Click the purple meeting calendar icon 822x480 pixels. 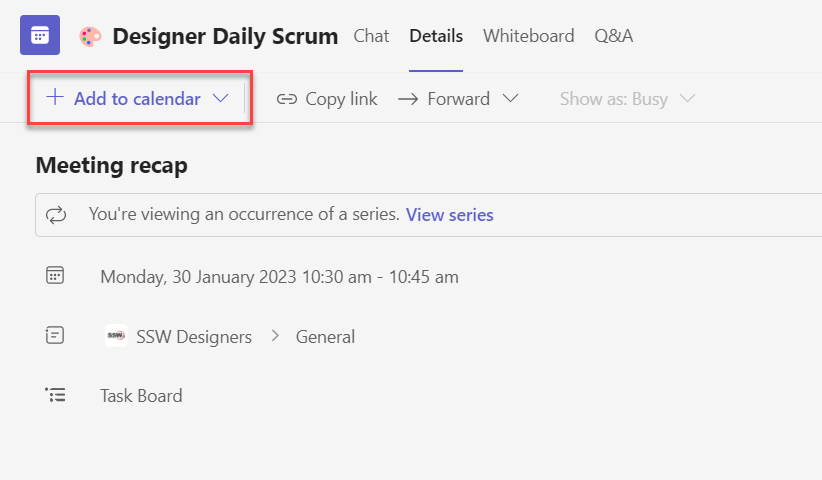40,36
